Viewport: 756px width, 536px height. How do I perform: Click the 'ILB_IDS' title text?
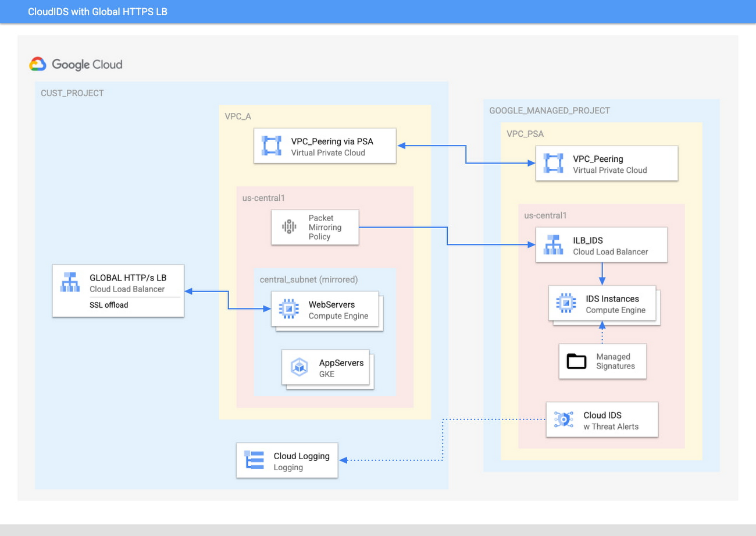point(588,240)
